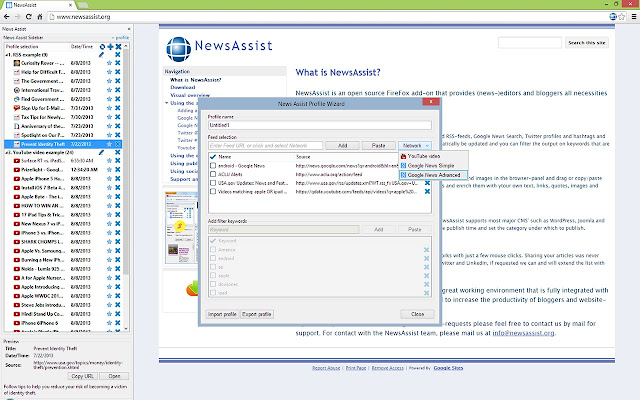Click the Search this site button
Screen dimensions: 640x400
click(587, 42)
